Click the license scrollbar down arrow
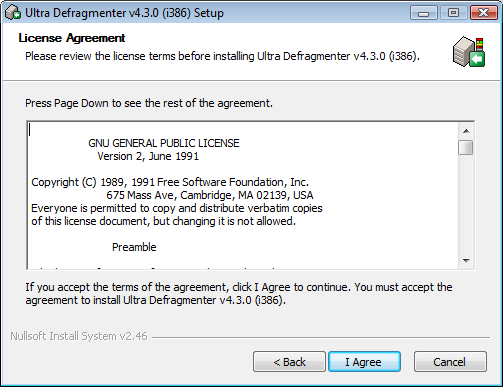This screenshot has width=503, height=387. coord(466,260)
